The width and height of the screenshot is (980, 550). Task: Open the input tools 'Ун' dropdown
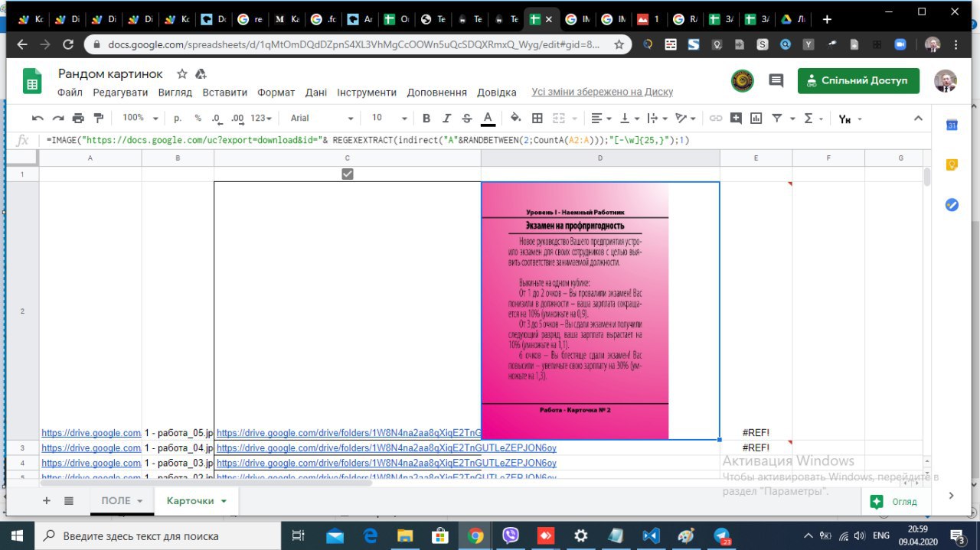[850, 119]
